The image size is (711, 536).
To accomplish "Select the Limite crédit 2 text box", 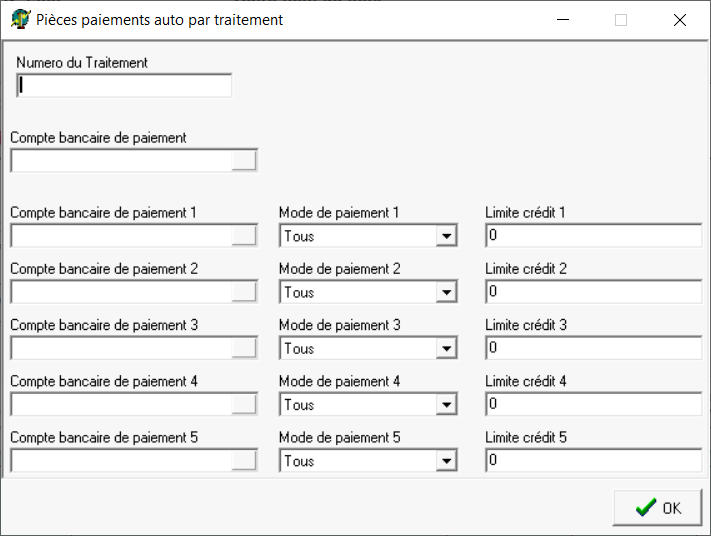I will click(x=594, y=292).
